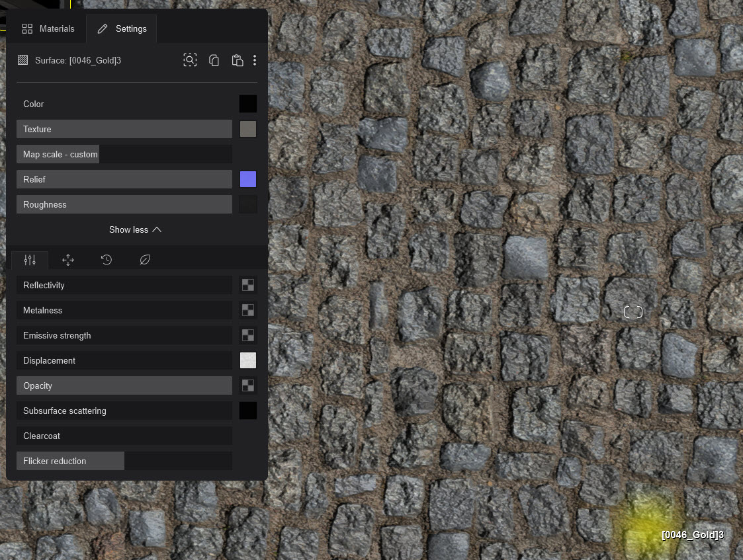Image resolution: width=743 pixels, height=560 pixels.
Task: Adjust the Emissive strength slider
Action: point(124,336)
